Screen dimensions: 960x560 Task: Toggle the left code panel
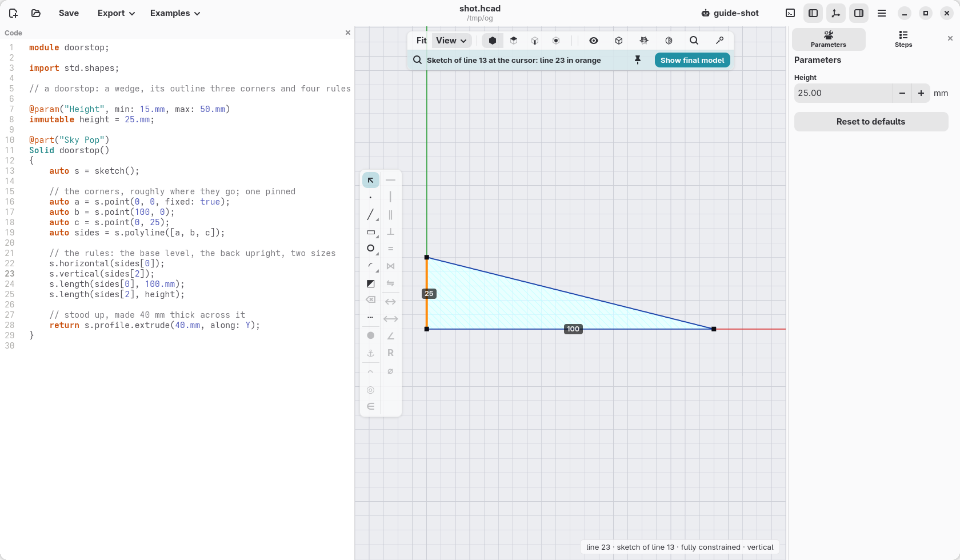pyautogui.click(x=813, y=13)
